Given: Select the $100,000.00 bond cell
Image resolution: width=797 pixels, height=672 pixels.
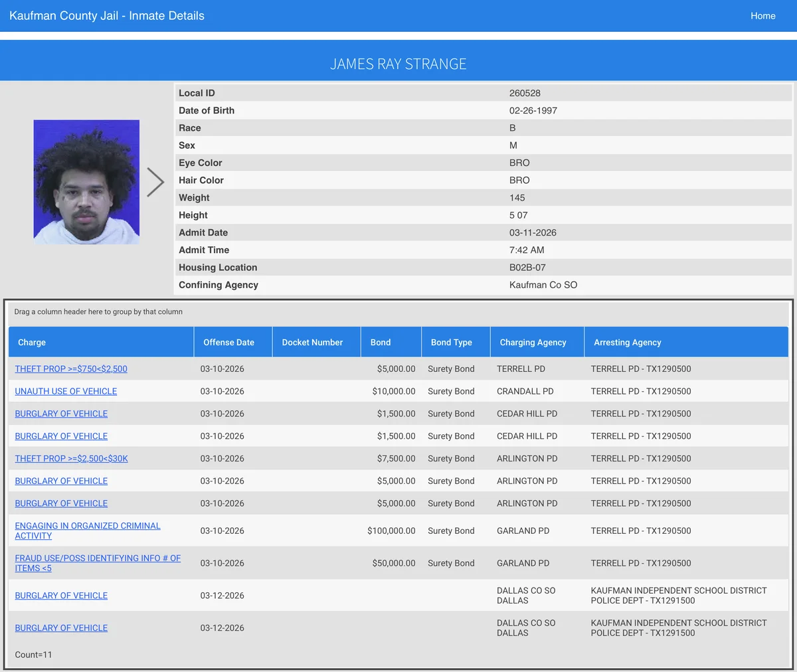Looking at the screenshot, I should (x=391, y=531).
